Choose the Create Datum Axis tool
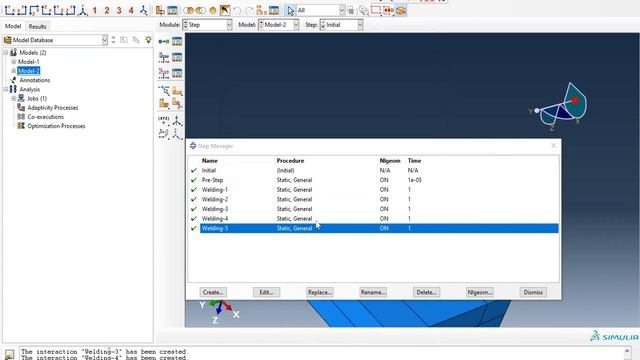 pos(177,120)
